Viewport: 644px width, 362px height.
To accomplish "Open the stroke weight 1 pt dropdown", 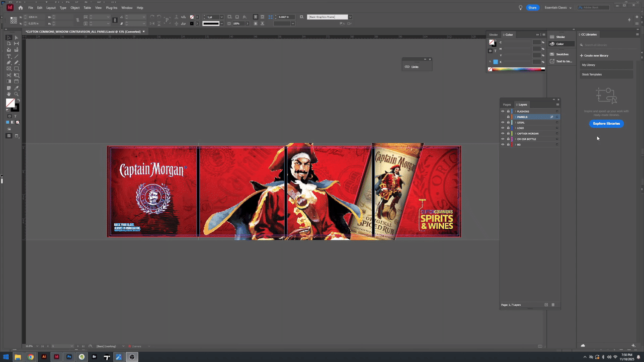I will click(221, 17).
